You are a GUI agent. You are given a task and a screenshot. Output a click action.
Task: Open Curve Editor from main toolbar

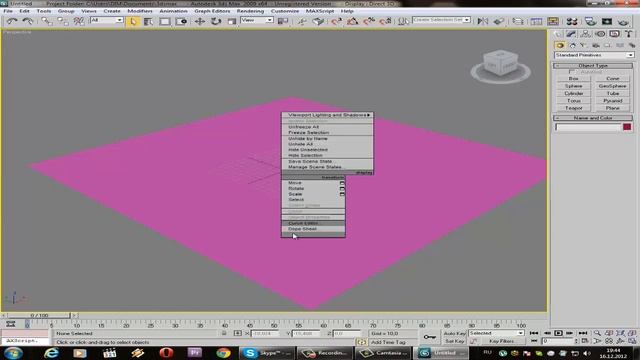tap(536, 21)
